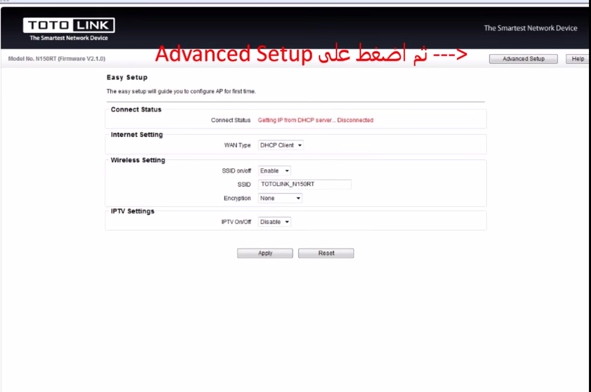Expand the Encryption dropdown
The height and width of the screenshot is (392, 591).
(280, 198)
